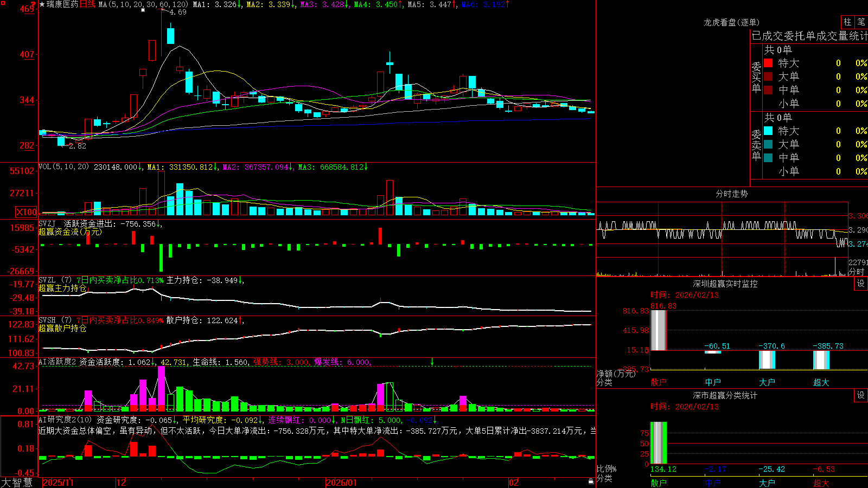This screenshot has width=868, height=488.
Task: Click the green down-arrow marker in AI活跃度 panel
Action: pos(432,361)
